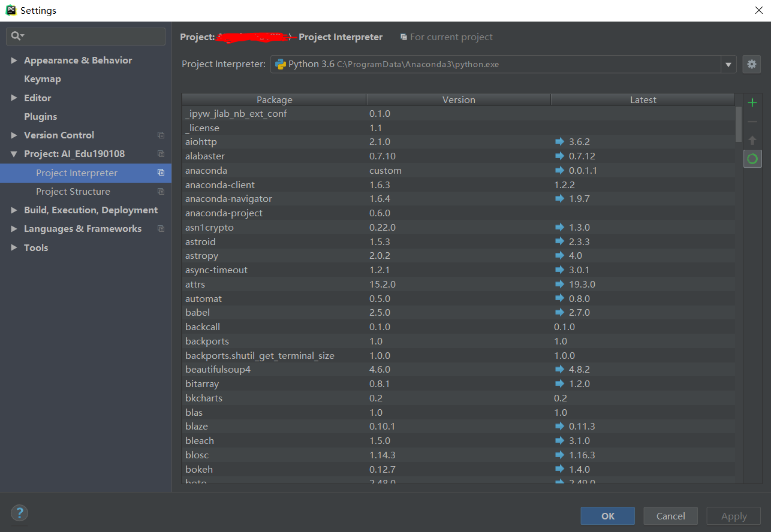Expand the Appearance & Behavior section

[15, 60]
